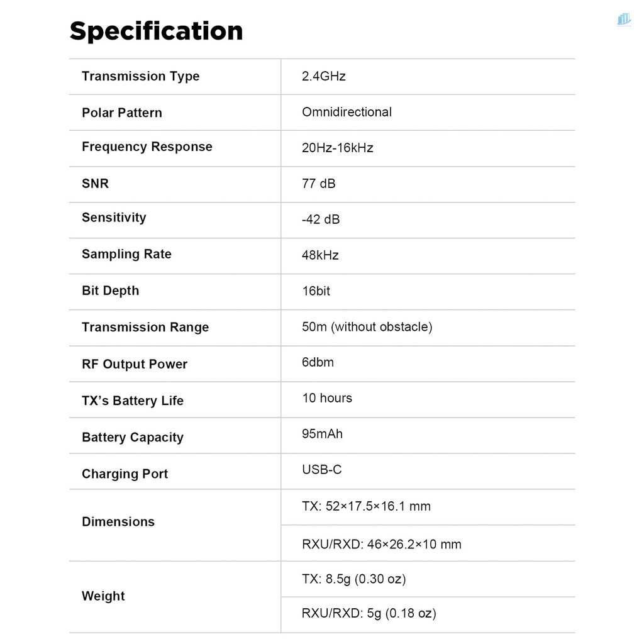644x644 pixels.
Task: Click the 20Hz-16kHz value
Action: [337, 148]
